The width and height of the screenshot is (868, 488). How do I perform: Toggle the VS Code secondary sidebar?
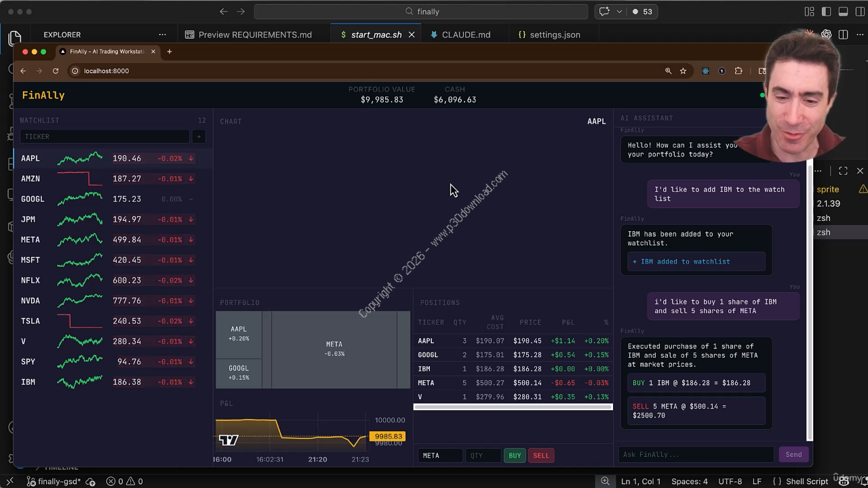click(x=859, y=12)
